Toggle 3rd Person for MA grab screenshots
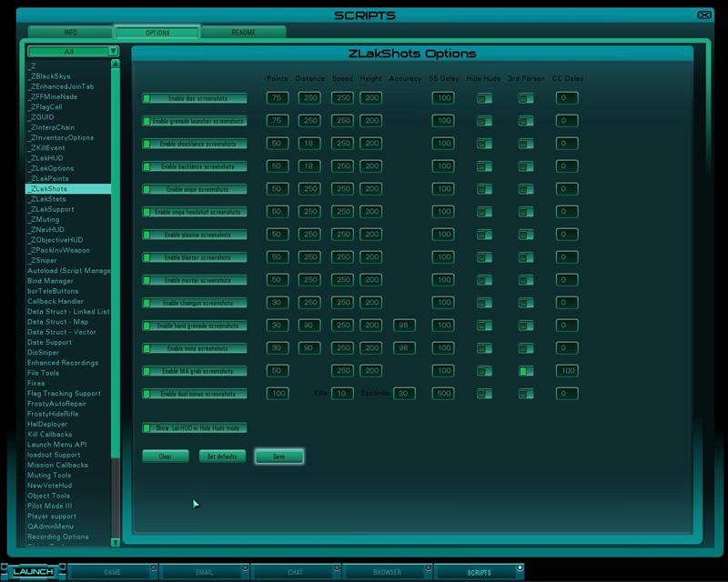Image resolution: width=728 pixels, height=582 pixels. click(x=526, y=371)
